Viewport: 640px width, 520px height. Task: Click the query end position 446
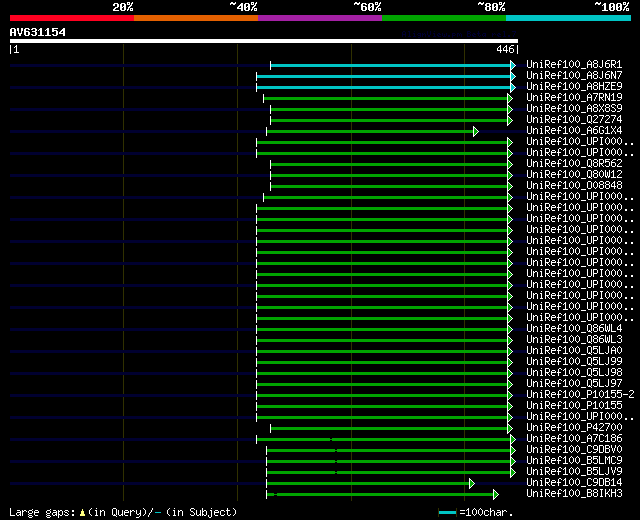click(505, 49)
